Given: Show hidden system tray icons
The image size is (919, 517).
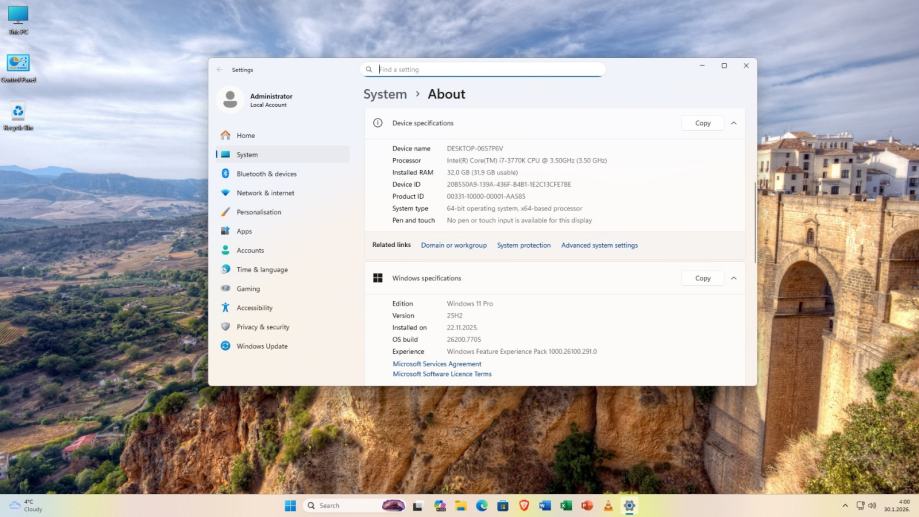Looking at the screenshot, I should [x=845, y=505].
